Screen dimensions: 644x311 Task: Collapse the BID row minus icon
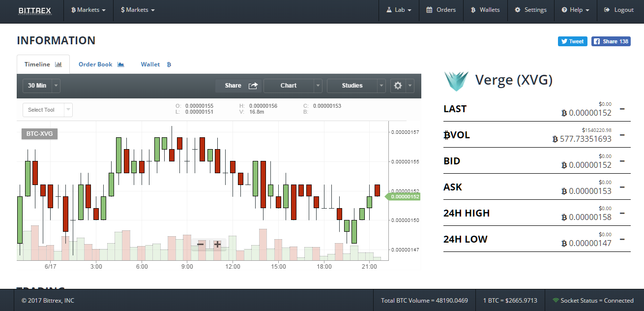[622, 161]
